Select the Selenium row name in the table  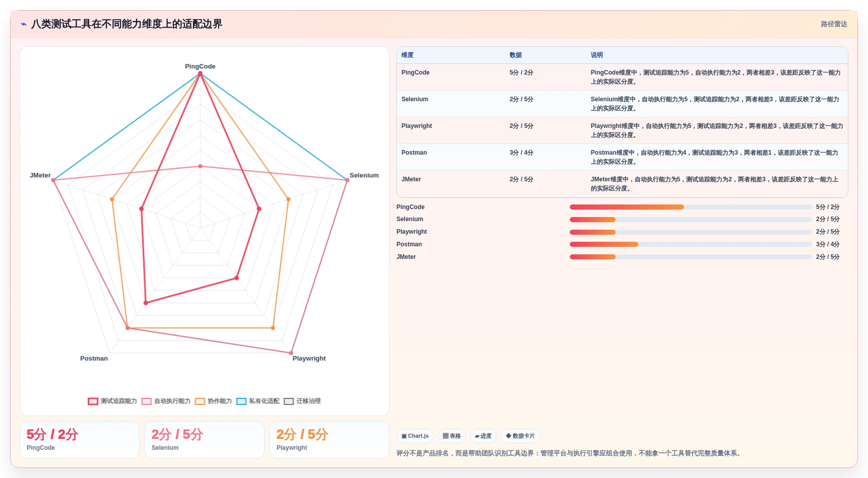pos(415,99)
